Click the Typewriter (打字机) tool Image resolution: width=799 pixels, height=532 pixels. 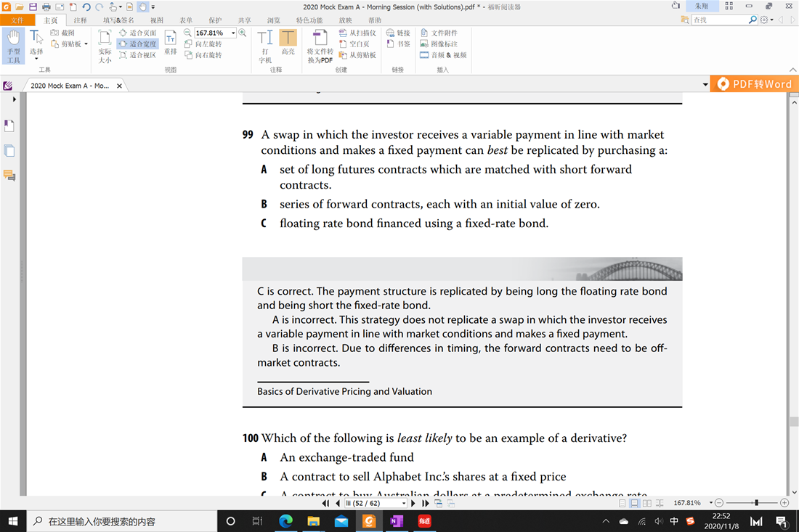click(265, 46)
